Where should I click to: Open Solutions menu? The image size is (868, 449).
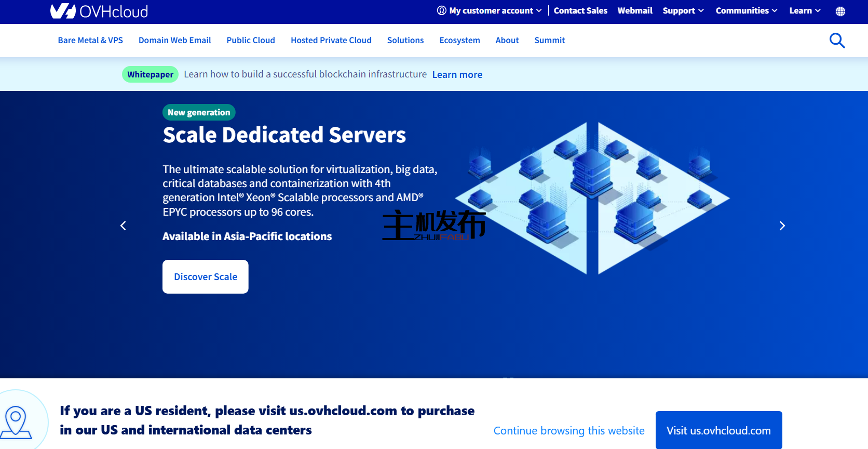pyautogui.click(x=405, y=40)
